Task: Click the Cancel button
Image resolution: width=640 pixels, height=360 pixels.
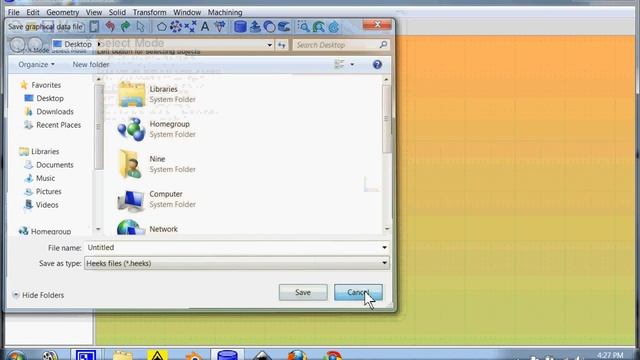Action: (358, 292)
